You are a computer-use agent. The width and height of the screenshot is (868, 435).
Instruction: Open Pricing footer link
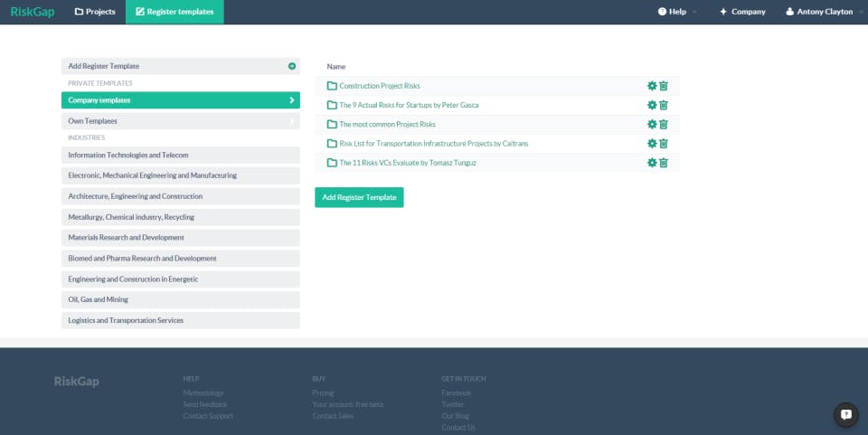click(x=324, y=392)
